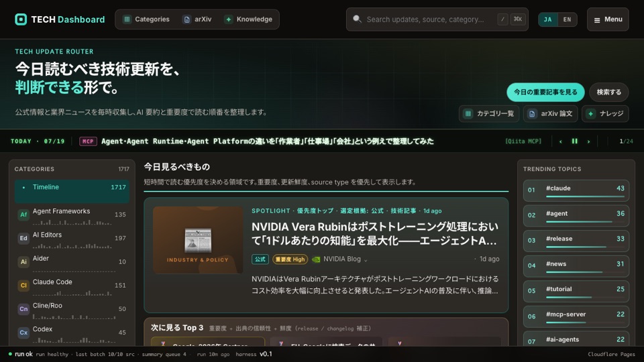
Task: Open ナレッジ shortcut
Action: (605, 114)
